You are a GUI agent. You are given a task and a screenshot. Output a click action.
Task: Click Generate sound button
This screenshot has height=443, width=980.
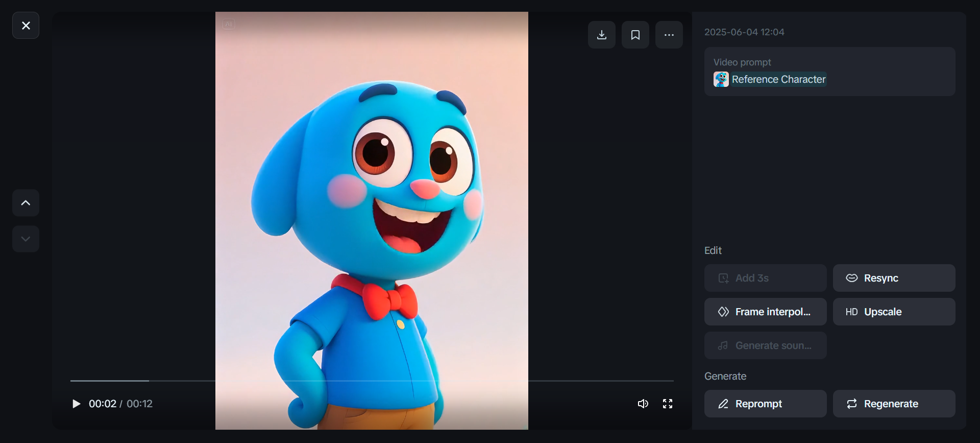(766, 345)
